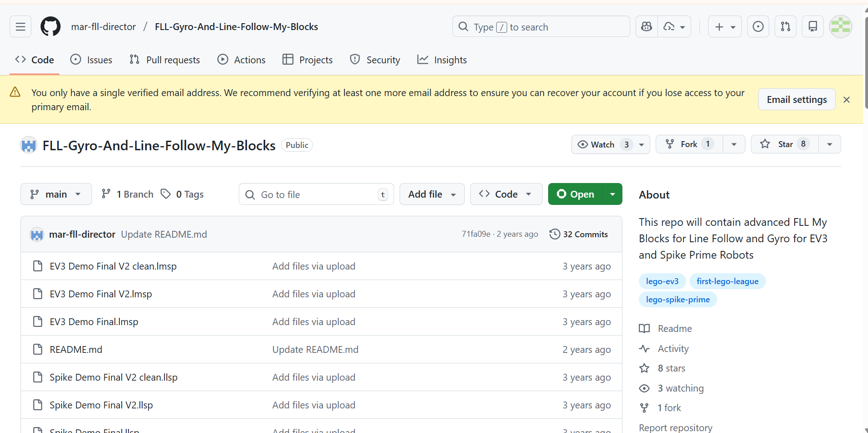Open the Add file dropdown
The height and width of the screenshot is (433, 868).
431,194
